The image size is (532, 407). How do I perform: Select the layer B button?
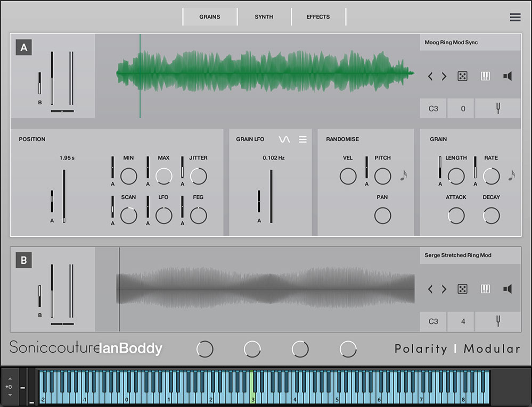tap(24, 261)
